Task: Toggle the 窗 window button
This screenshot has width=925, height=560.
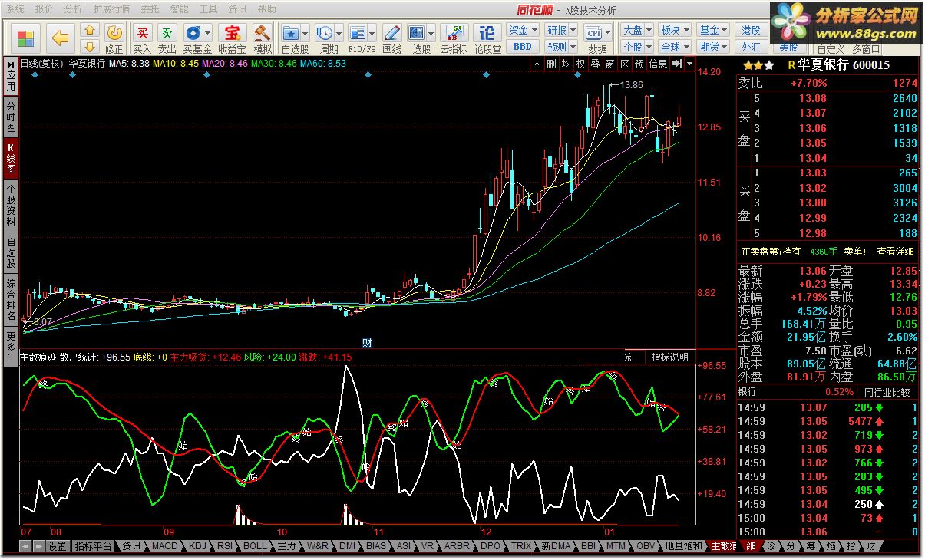Action: [610, 64]
